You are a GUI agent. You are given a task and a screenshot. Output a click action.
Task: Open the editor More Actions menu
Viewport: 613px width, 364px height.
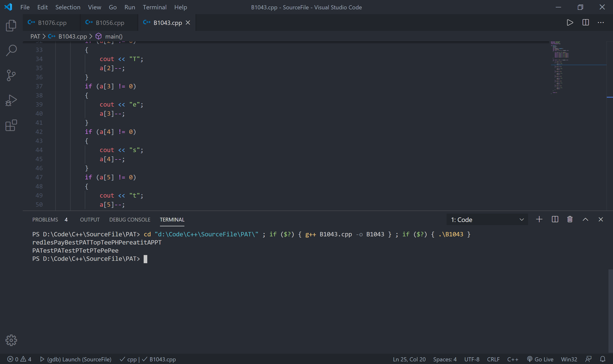601,23
